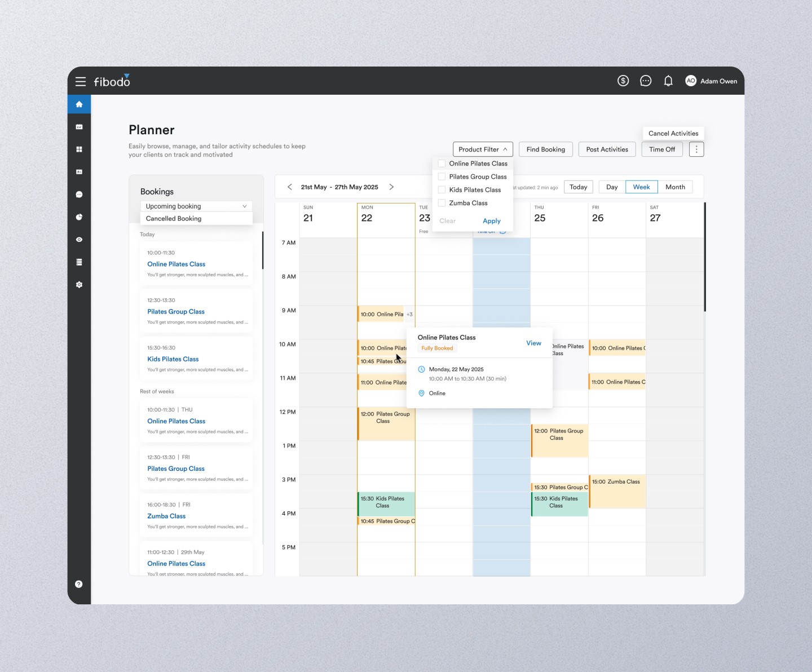Open Thursday 12:00 Pilates Group Class event
812x672 pixels.
click(559, 441)
